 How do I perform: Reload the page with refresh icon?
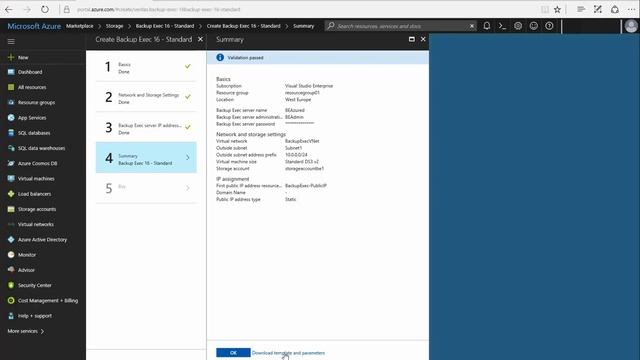(x=44, y=9)
